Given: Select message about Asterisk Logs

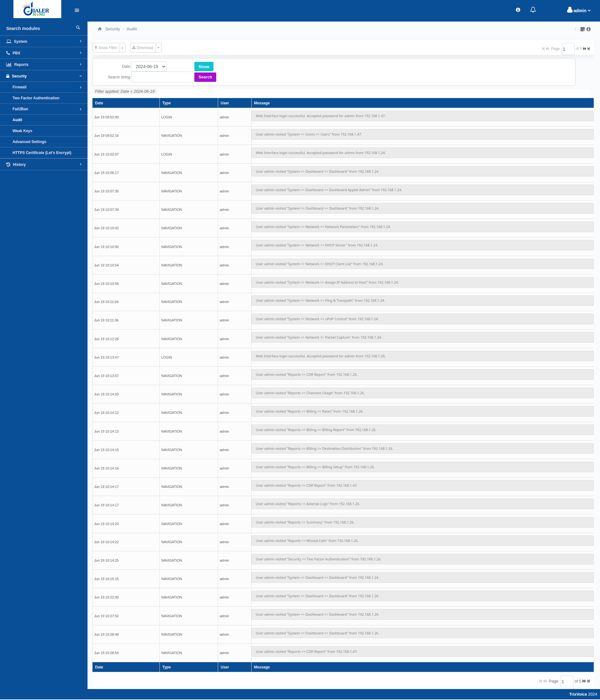Looking at the screenshot, I should point(422,504).
